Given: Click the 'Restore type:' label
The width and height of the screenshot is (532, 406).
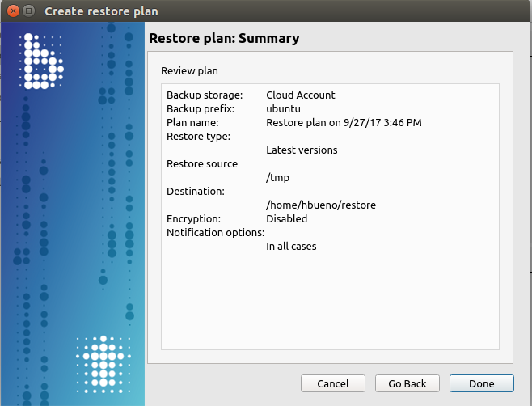Looking at the screenshot, I should point(198,136).
